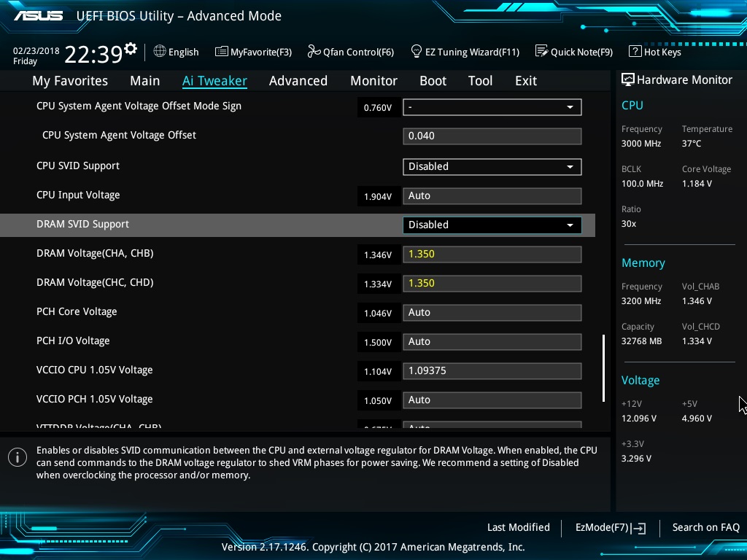Edit the VCCIO CPU 1.05V Voltage field
The width and height of the screenshot is (747, 560).
pos(492,371)
